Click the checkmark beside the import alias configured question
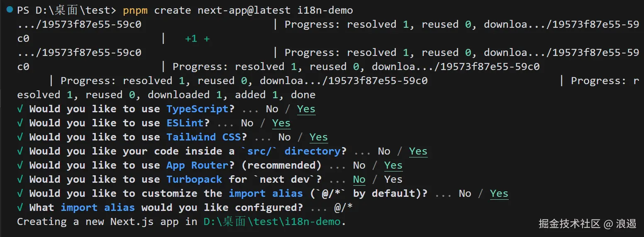Screen dimensions: 644x237 pos(20,208)
